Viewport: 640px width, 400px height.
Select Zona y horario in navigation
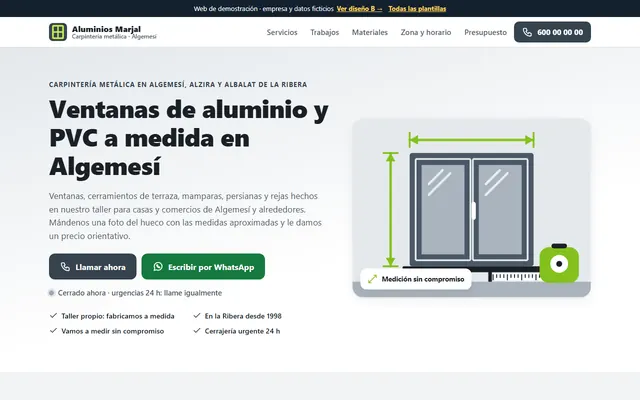click(426, 32)
